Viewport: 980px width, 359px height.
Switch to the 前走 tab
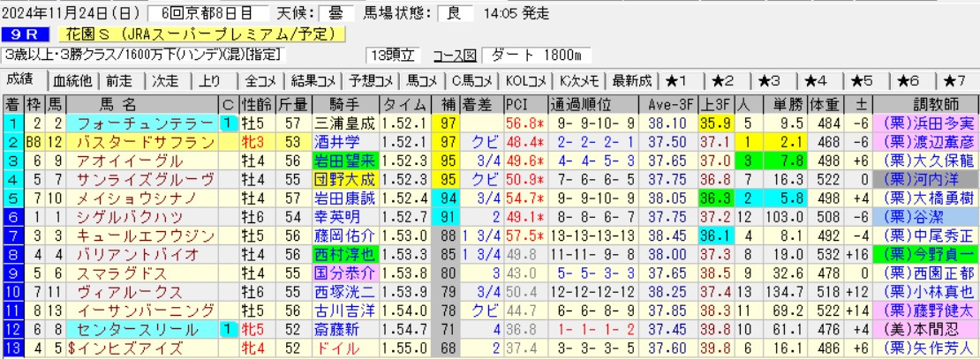pos(119,81)
